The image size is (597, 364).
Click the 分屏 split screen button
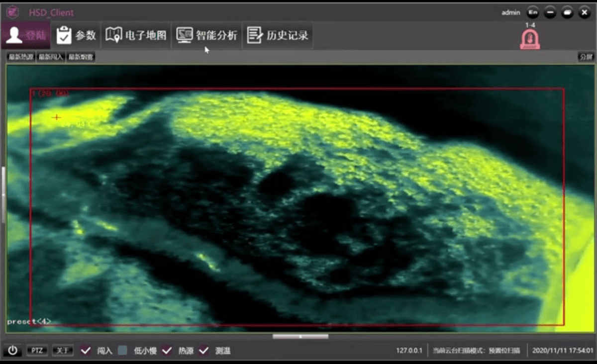[586, 57]
